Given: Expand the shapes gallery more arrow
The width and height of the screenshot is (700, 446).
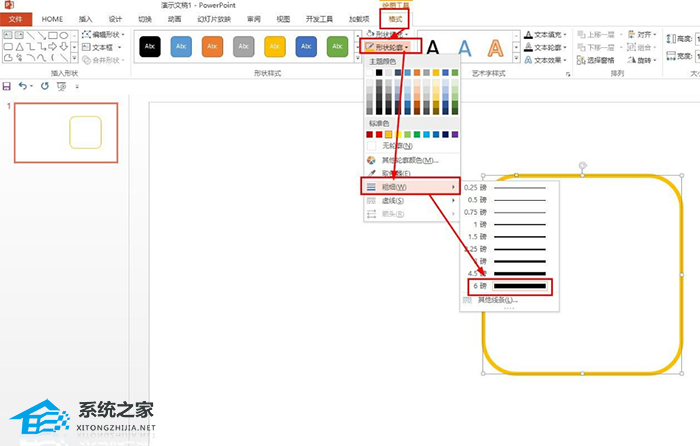Looking at the screenshot, I should tap(75, 58).
